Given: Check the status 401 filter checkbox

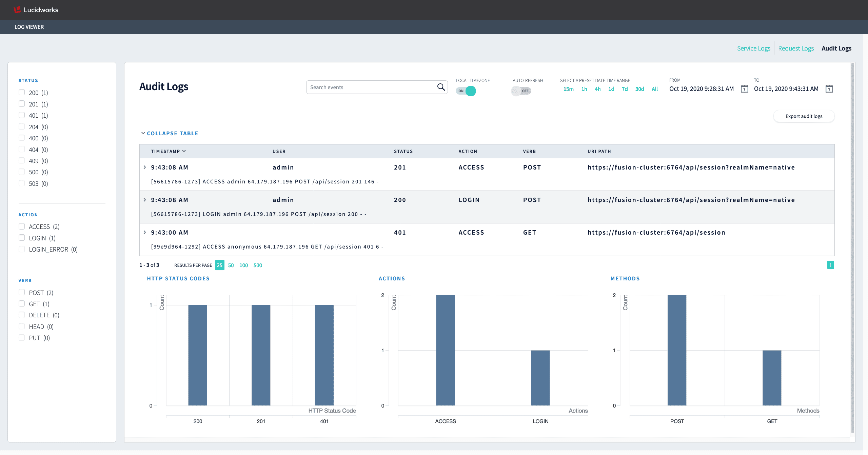Looking at the screenshot, I should click(x=22, y=115).
